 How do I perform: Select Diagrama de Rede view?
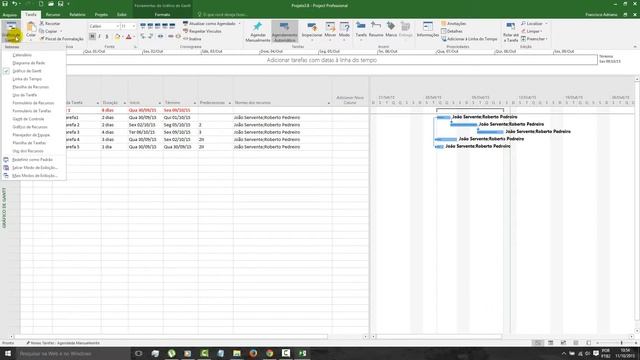[29, 63]
